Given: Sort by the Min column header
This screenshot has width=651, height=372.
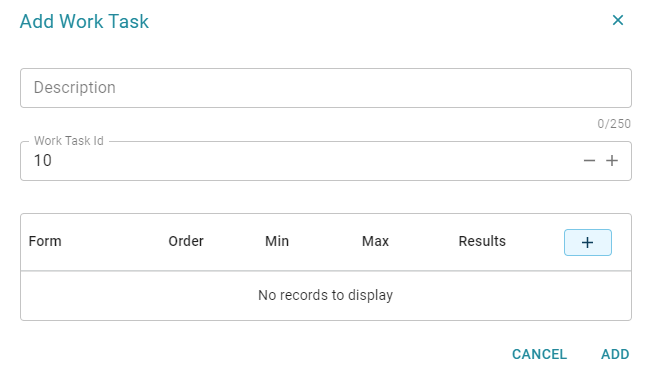Looking at the screenshot, I should [277, 241].
